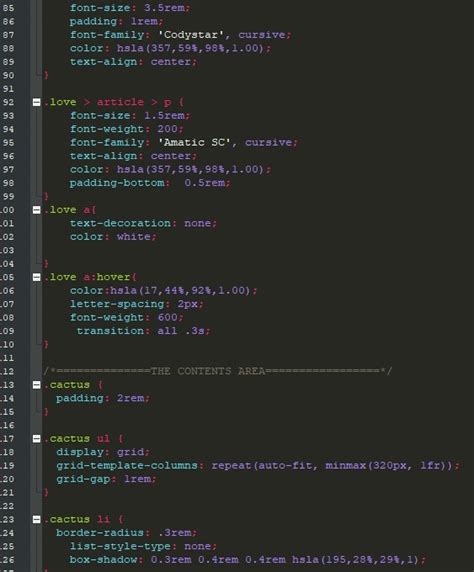Screen dimensions: 474x572
Task: Collapse the .cactus ul rule block
Action: (x=36, y=438)
